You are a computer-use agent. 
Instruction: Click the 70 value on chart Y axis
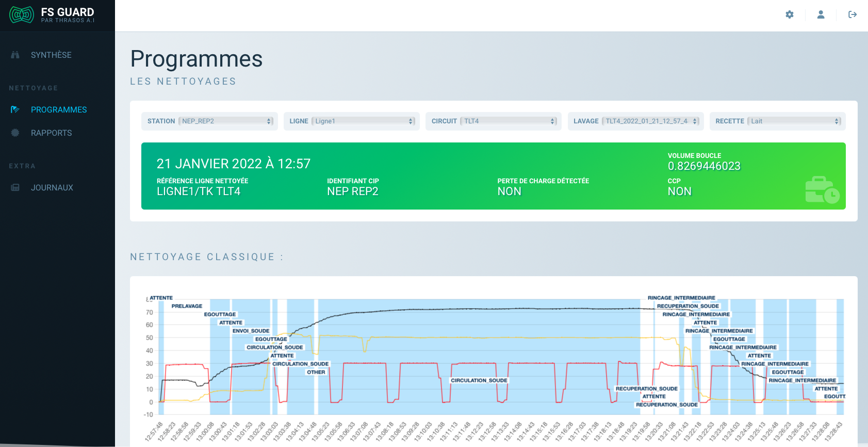(150, 312)
